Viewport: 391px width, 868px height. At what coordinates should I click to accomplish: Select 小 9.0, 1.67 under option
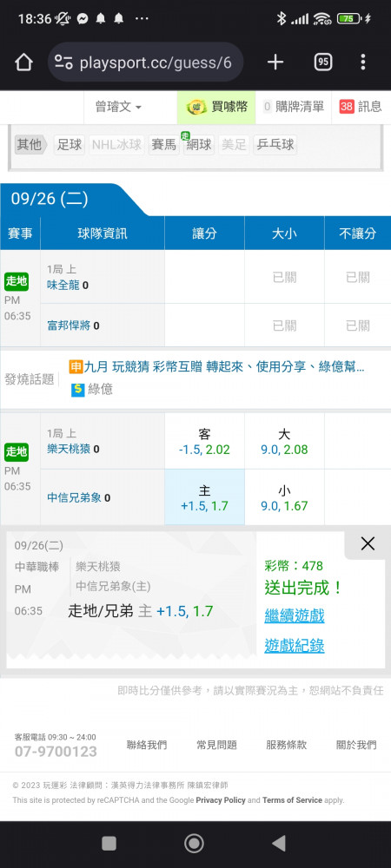click(285, 497)
